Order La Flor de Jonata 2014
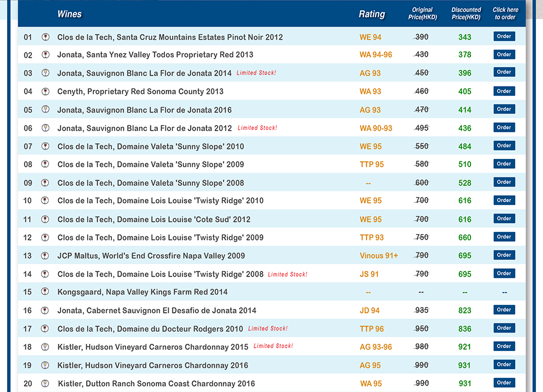This screenshot has width=543, height=392. (x=504, y=72)
